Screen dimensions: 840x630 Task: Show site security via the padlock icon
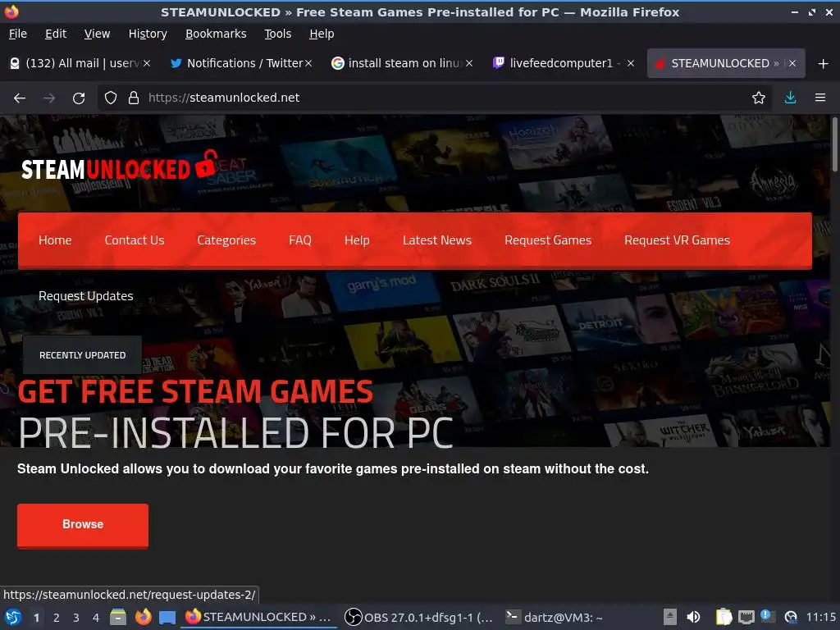134,98
